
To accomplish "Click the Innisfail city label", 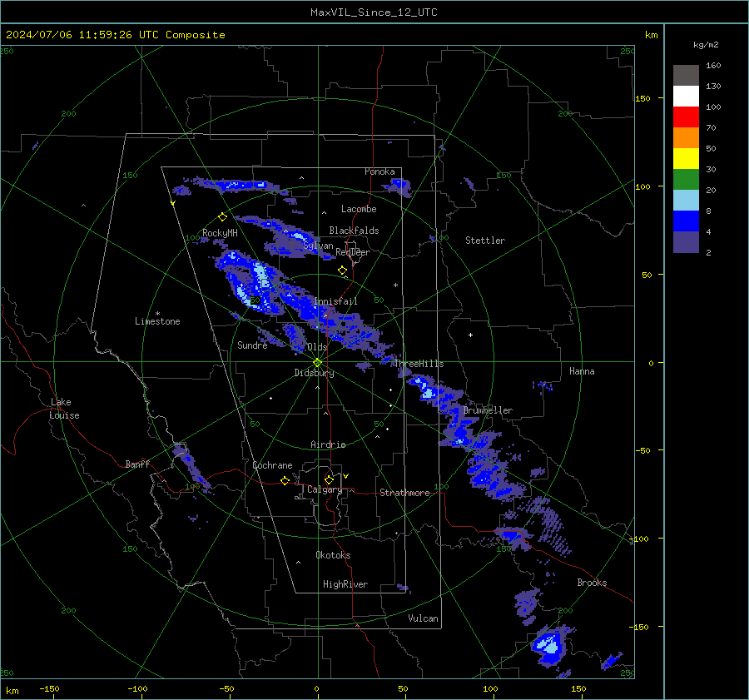I will (x=335, y=301).
